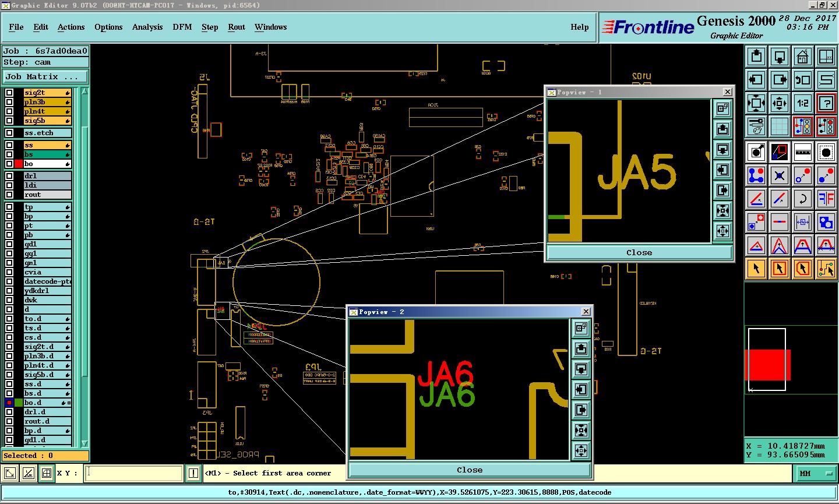Click the blue dimension arrows icon
The width and height of the screenshot is (839, 504).
803,222
